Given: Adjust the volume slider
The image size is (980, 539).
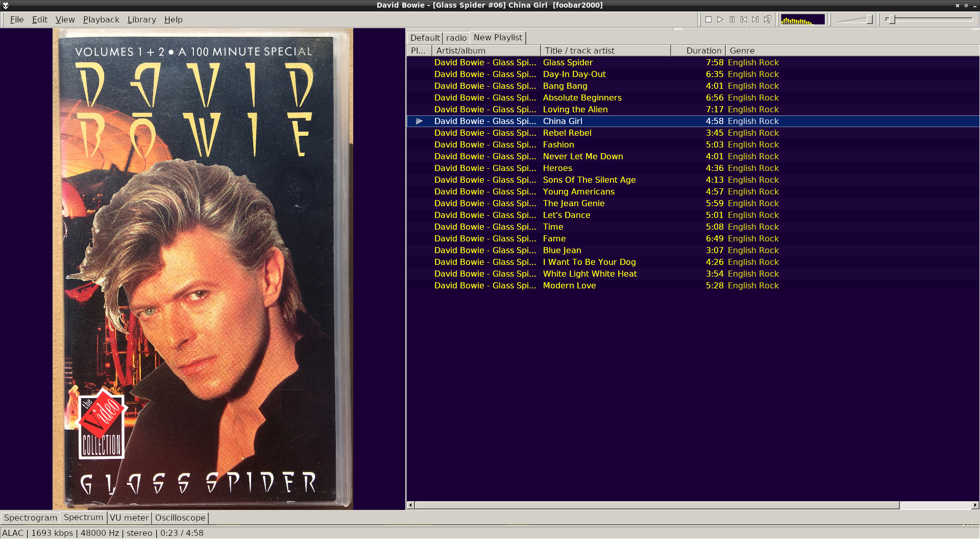Looking at the screenshot, I should [855, 19].
